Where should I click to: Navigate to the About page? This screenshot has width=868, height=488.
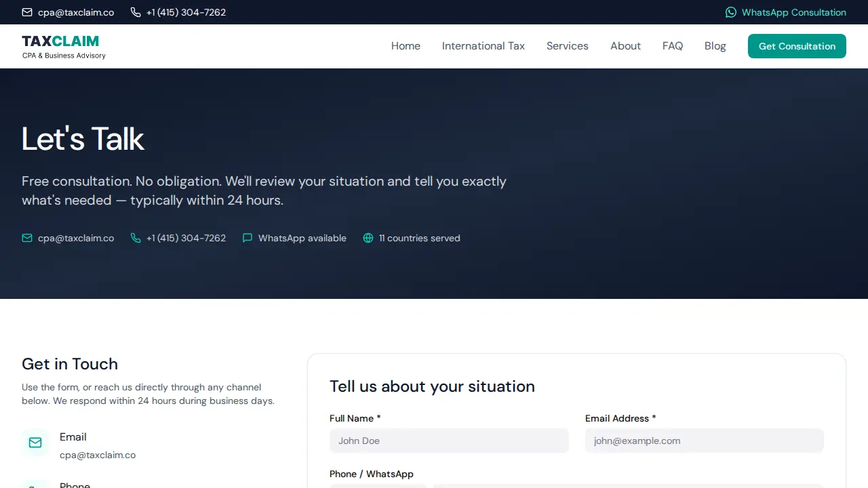(x=625, y=46)
